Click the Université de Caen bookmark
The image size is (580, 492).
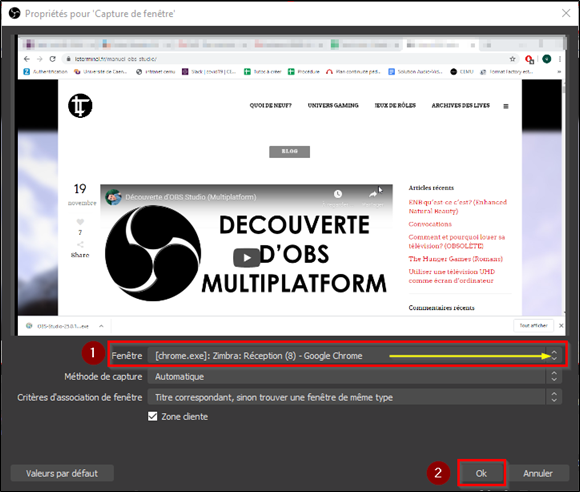101,72
